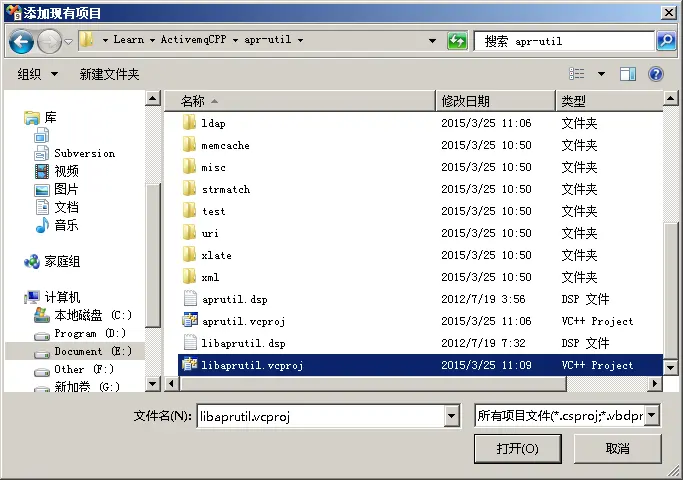Select the aprutil.dsp file icon
The width and height of the screenshot is (683, 480).
click(190, 299)
